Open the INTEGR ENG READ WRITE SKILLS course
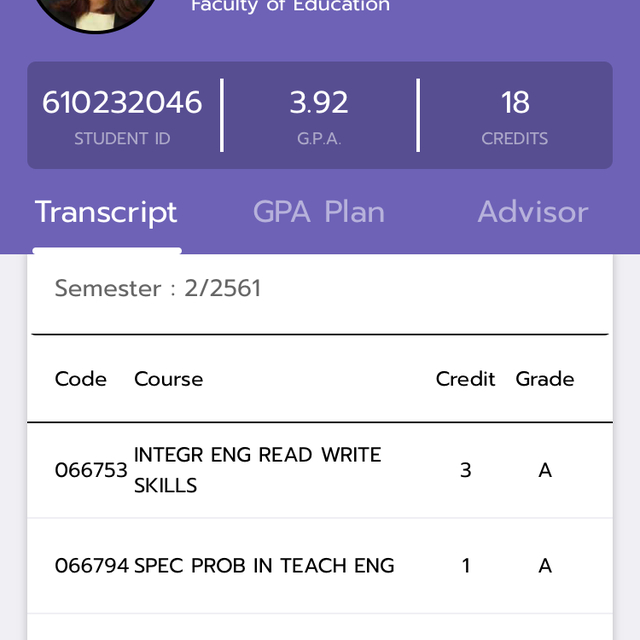 coord(257,470)
